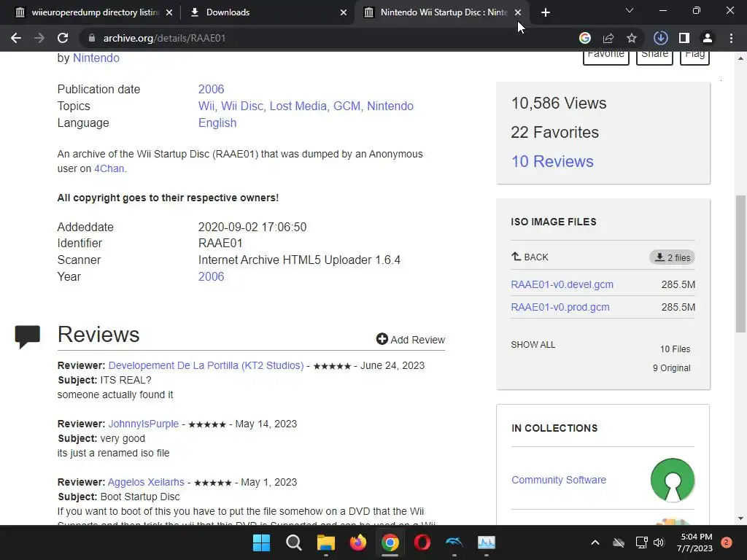Open the Chrome downloads icon
Image resolution: width=747 pixels, height=560 pixels.
click(660, 38)
